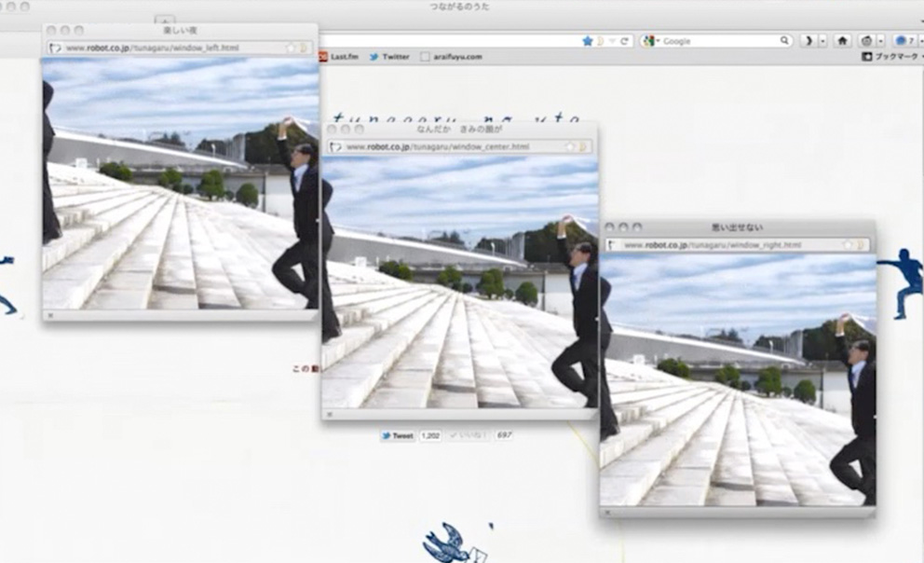Click the bookmark star in window_left address bar
The width and height of the screenshot is (924, 563).
point(291,47)
